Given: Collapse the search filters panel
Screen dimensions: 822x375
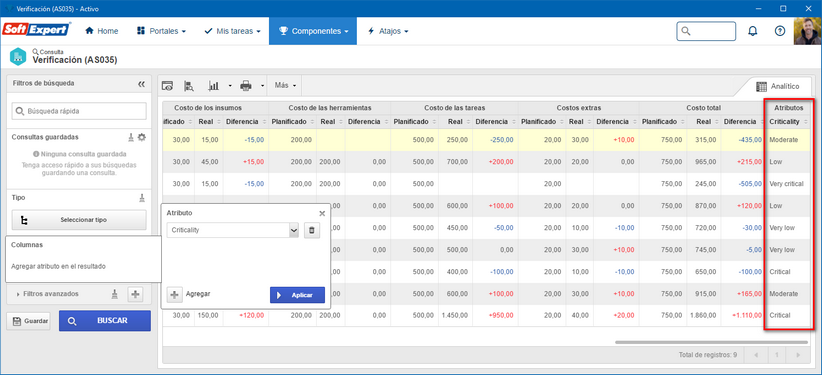Looking at the screenshot, I should (141, 83).
